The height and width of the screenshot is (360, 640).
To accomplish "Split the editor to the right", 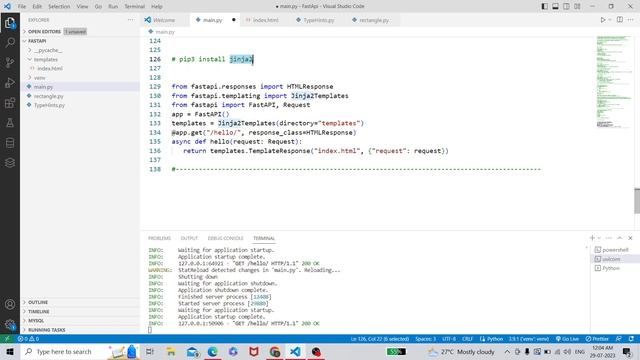I will pos(620,20).
